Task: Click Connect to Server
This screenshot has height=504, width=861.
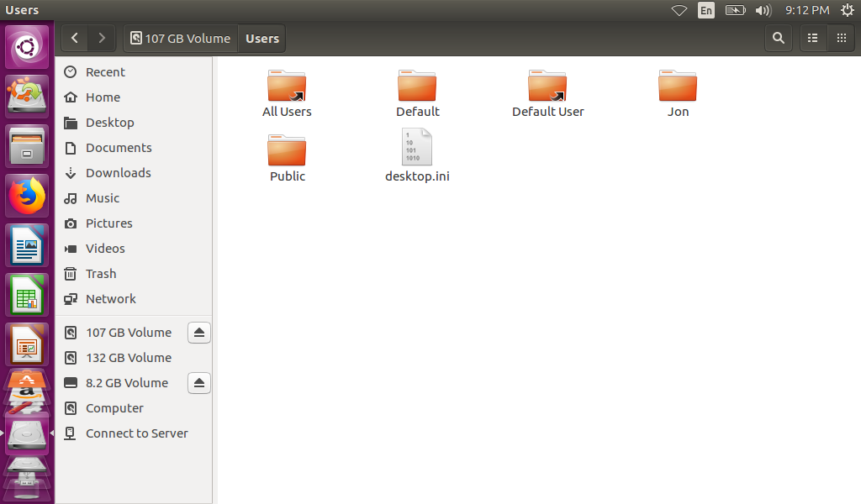Action: pyautogui.click(x=136, y=433)
